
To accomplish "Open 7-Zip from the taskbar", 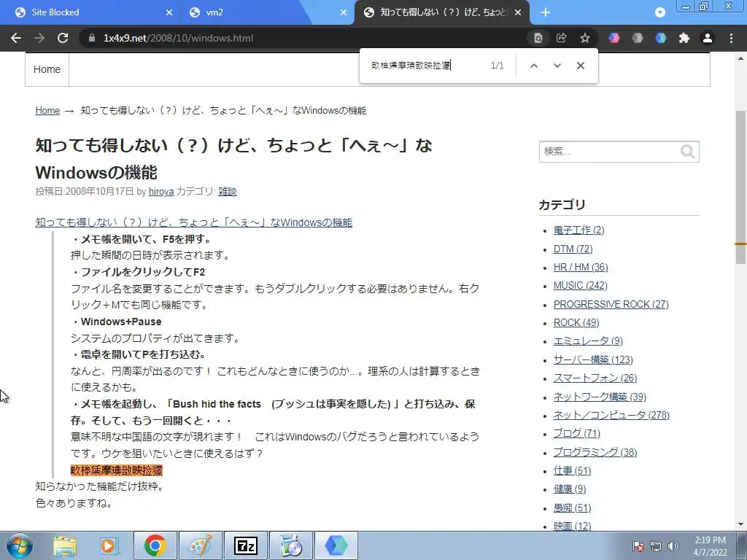I will (246, 545).
